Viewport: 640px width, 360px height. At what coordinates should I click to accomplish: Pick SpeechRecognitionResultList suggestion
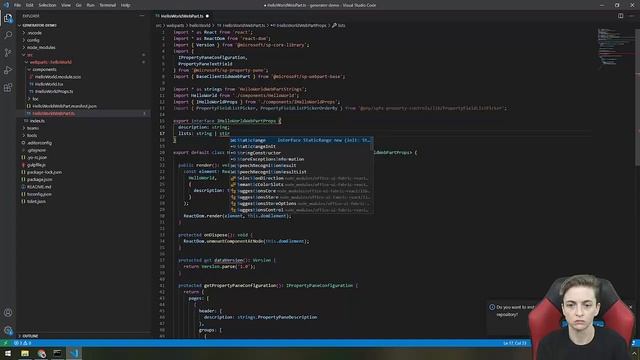pos(301,172)
